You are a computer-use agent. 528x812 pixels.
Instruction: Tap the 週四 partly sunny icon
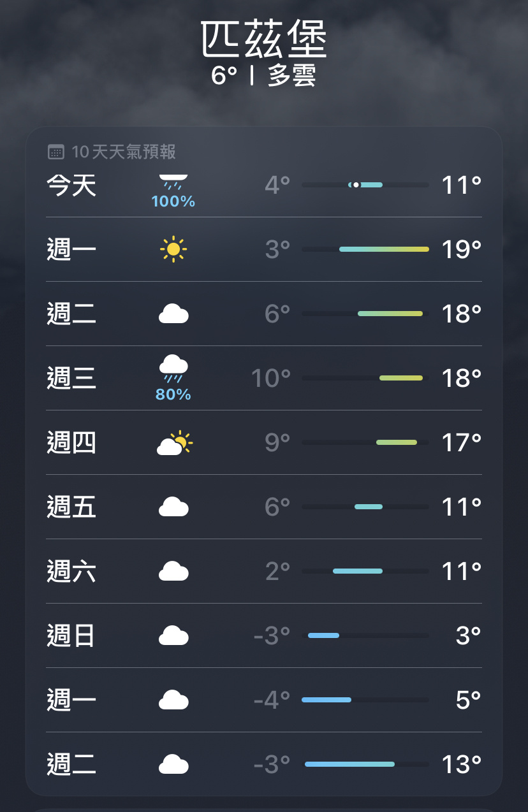click(x=174, y=442)
